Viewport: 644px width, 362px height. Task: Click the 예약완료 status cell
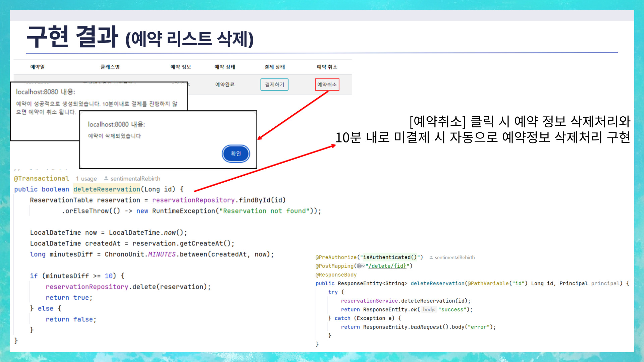coord(225,84)
